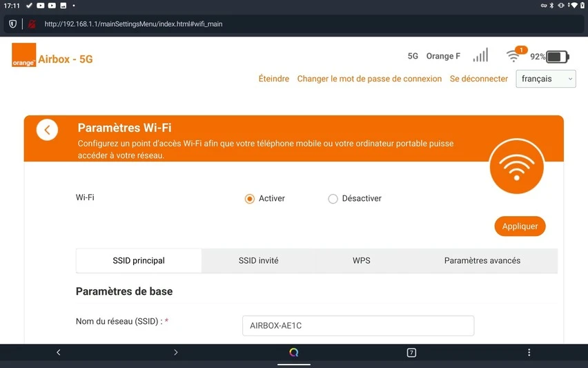The height and width of the screenshot is (368, 588).
Task: Open connected Wi-Fi devices icon with badge
Action: (x=516, y=55)
